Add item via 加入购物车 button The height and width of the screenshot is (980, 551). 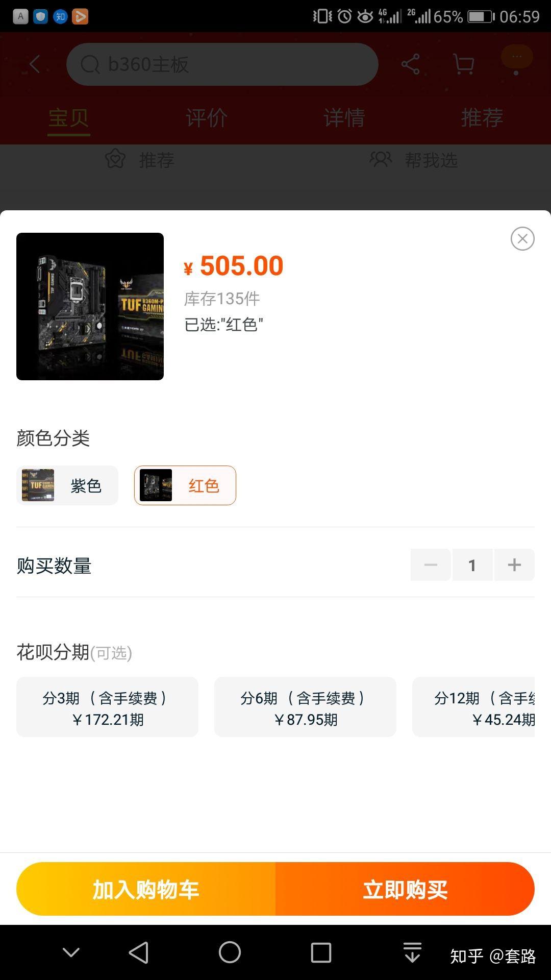click(x=146, y=889)
